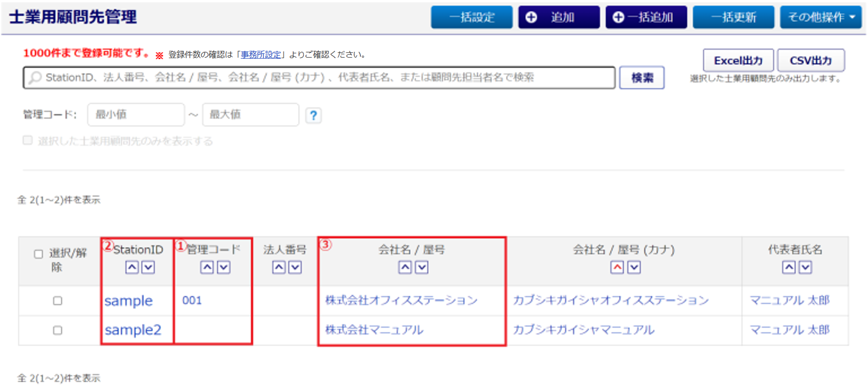Sort 管理コード column descending
The width and height of the screenshot is (868, 391).
tap(224, 267)
